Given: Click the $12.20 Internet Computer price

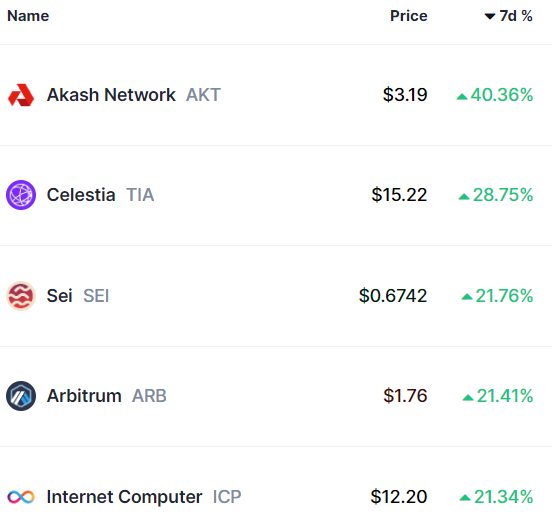Looking at the screenshot, I should coord(399,497).
